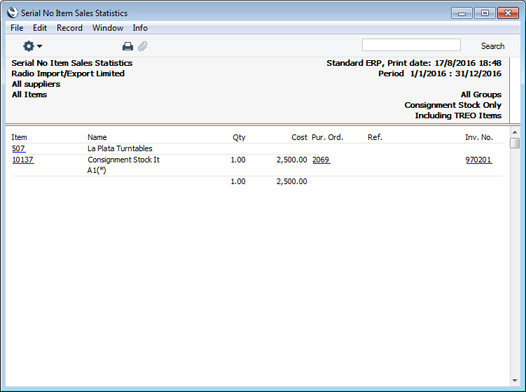Click the 'All Items' header text
526x392 pixels.
pyautogui.click(x=29, y=95)
